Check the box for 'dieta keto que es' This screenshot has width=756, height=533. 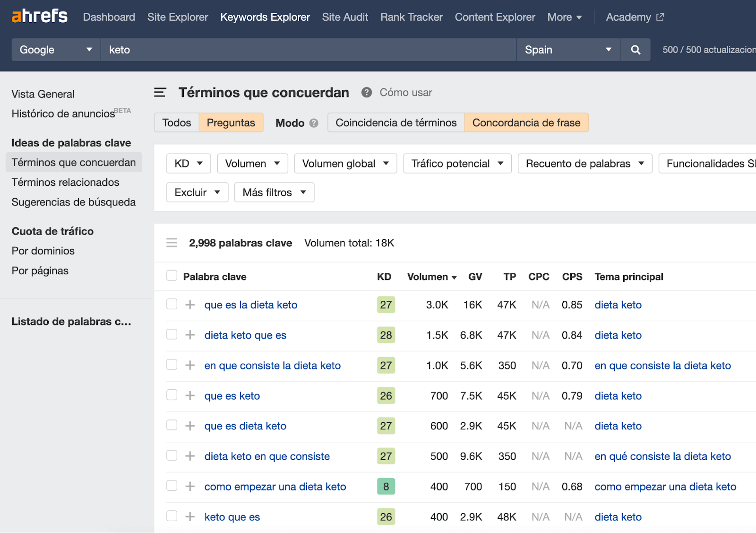[172, 335]
